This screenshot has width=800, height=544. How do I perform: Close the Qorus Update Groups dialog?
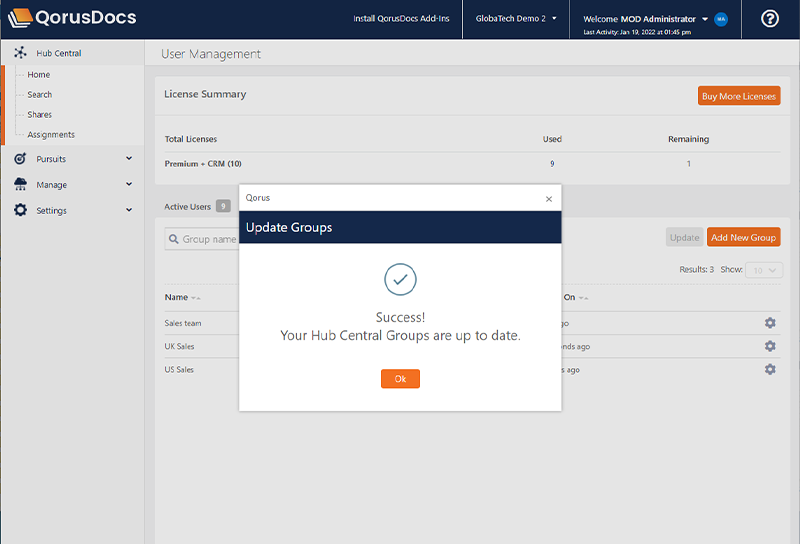click(549, 199)
